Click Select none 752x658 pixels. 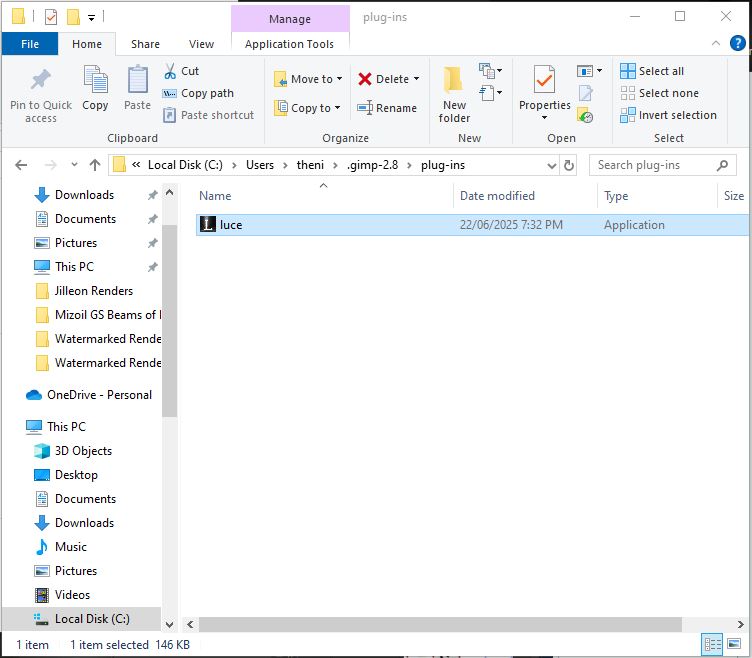[x=659, y=93]
